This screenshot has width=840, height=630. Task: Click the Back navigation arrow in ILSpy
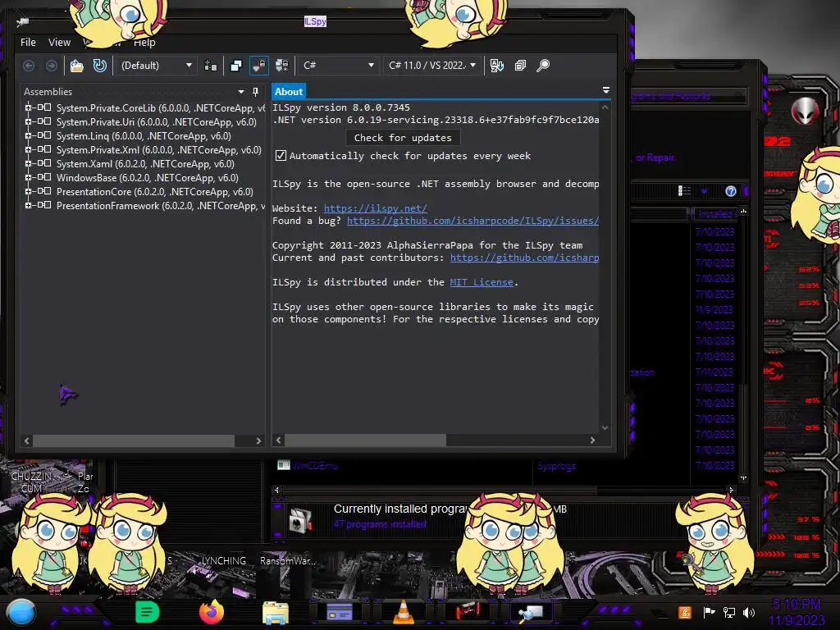click(29, 66)
